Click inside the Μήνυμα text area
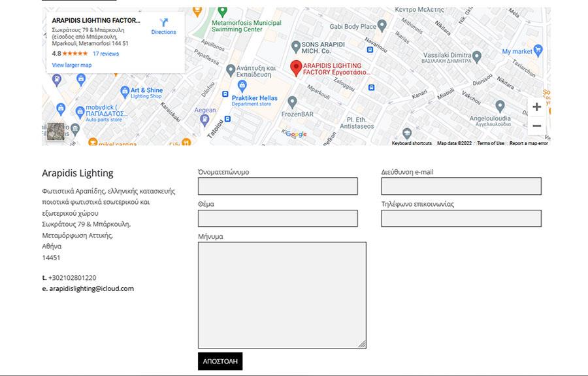Screen dimensions: 588x376 click(x=282, y=296)
